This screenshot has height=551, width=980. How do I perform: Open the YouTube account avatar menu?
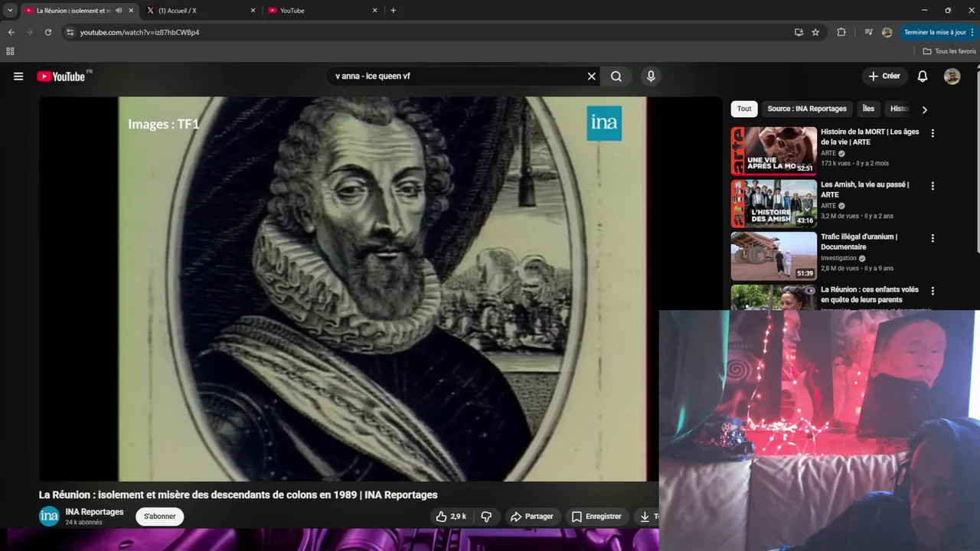952,77
